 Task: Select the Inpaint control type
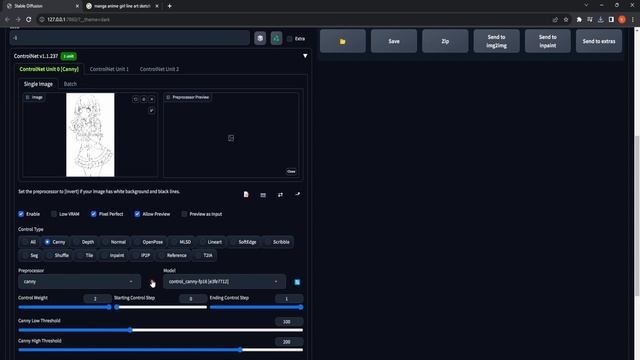pos(113,256)
